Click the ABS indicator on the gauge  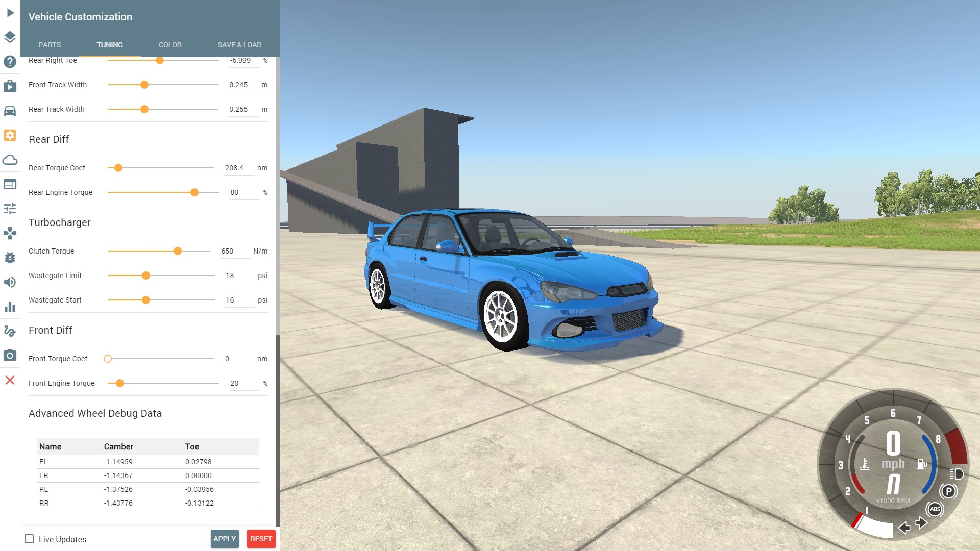point(935,509)
